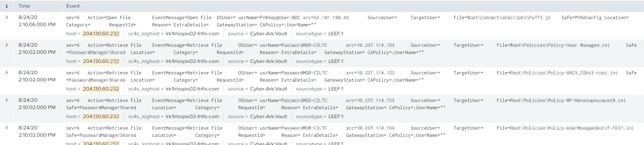Expand the event with Safe=PasswordManagerShared
644x145 pixels.
point(7,100)
